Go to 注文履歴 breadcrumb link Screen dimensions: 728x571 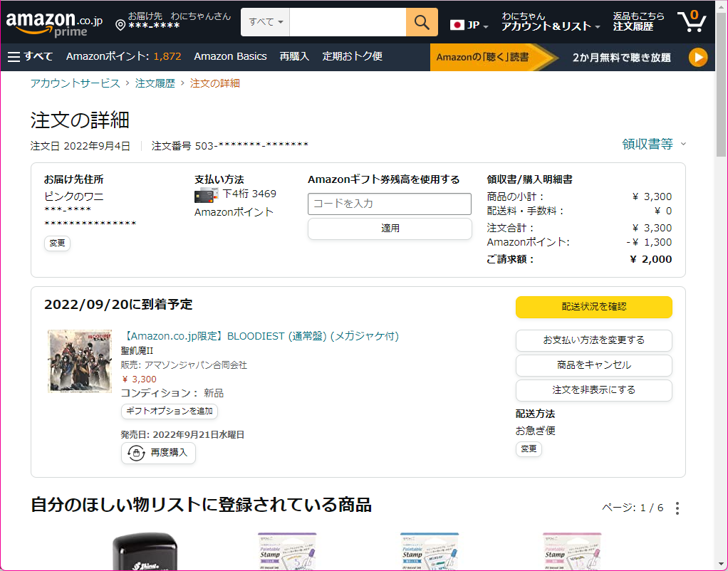click(155, 83)
